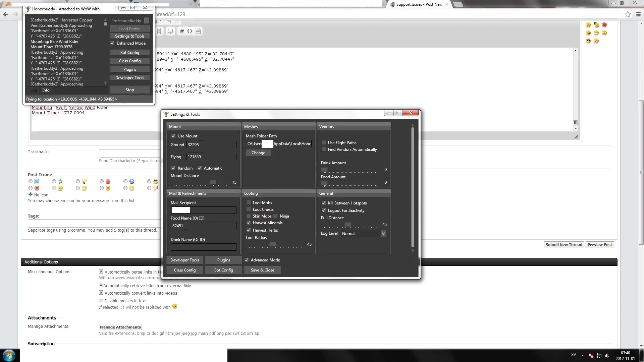Screen dimensions: 644x362
Task: Insert the frown smiley from the smilies panel
Action: [x=588, y=25]
